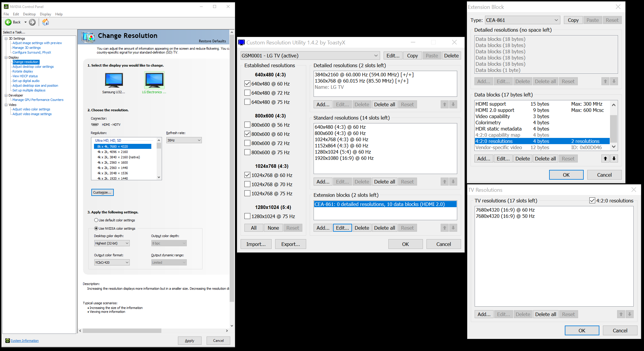Click the Forward arrow icon in toolbar
Image resolution: width=644 pixels, height=351 pixels.
[x=32, y=22]
